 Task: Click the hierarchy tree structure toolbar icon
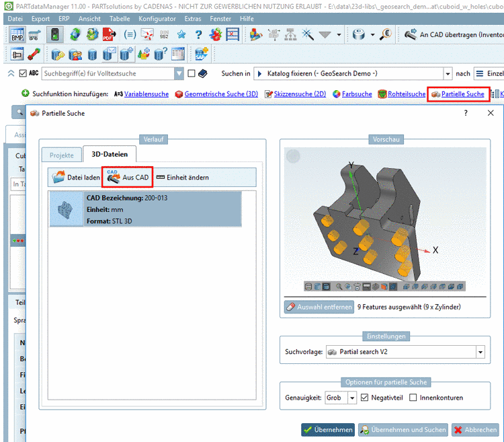[290, 34]
